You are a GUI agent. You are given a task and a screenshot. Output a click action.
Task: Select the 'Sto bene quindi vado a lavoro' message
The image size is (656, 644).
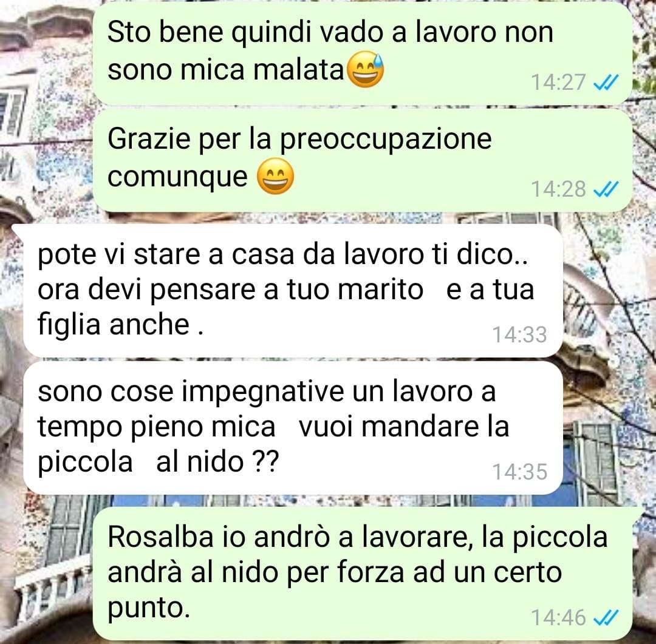point(362,53)
